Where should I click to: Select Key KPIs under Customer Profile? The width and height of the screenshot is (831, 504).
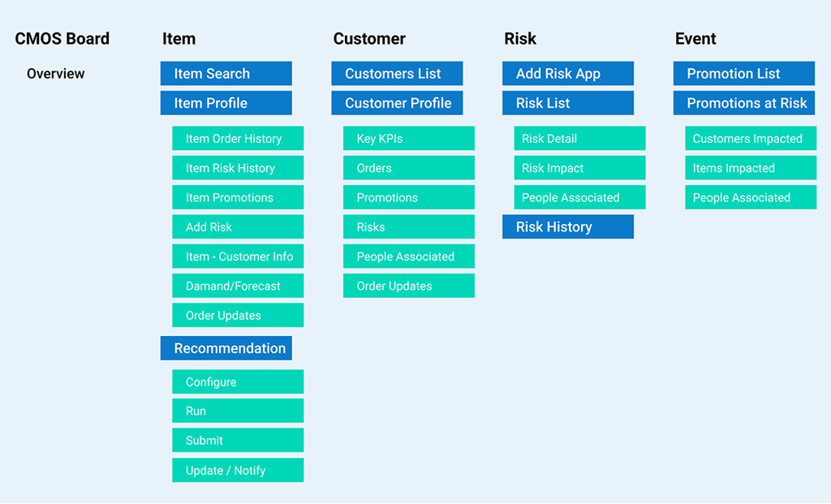[408, 139]
